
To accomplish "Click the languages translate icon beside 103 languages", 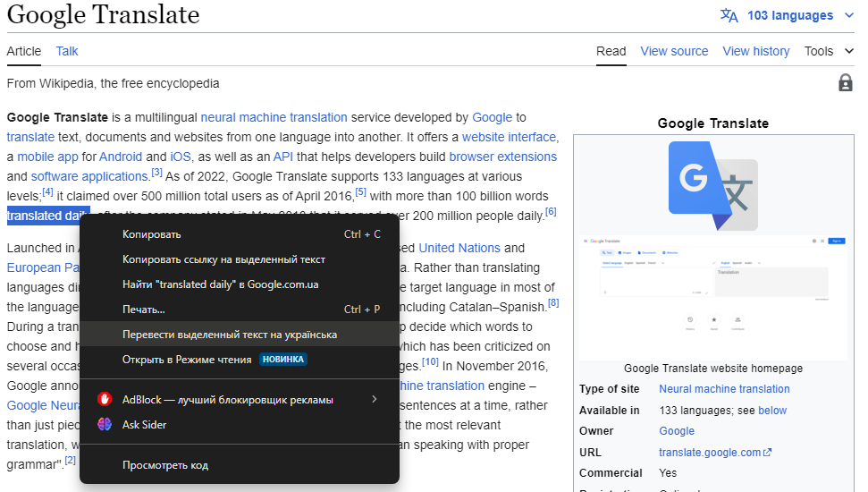I will coord(729,15).
